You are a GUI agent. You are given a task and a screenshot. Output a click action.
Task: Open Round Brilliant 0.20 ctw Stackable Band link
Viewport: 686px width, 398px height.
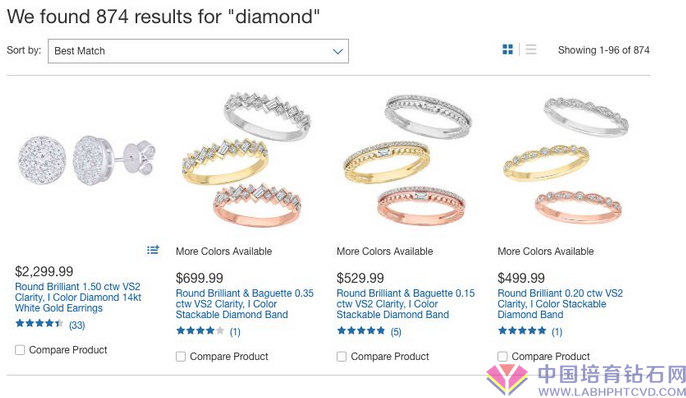tap(560, 304)
